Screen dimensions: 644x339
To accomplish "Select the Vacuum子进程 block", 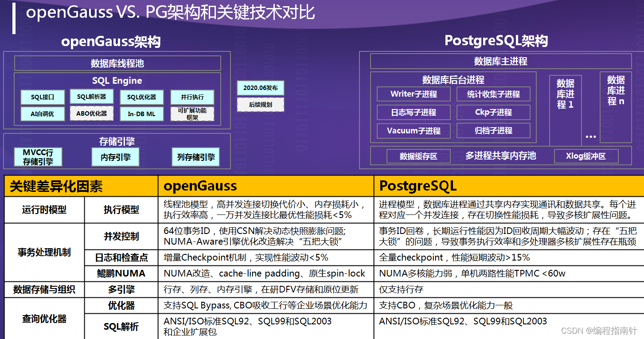I will point(413,131).
